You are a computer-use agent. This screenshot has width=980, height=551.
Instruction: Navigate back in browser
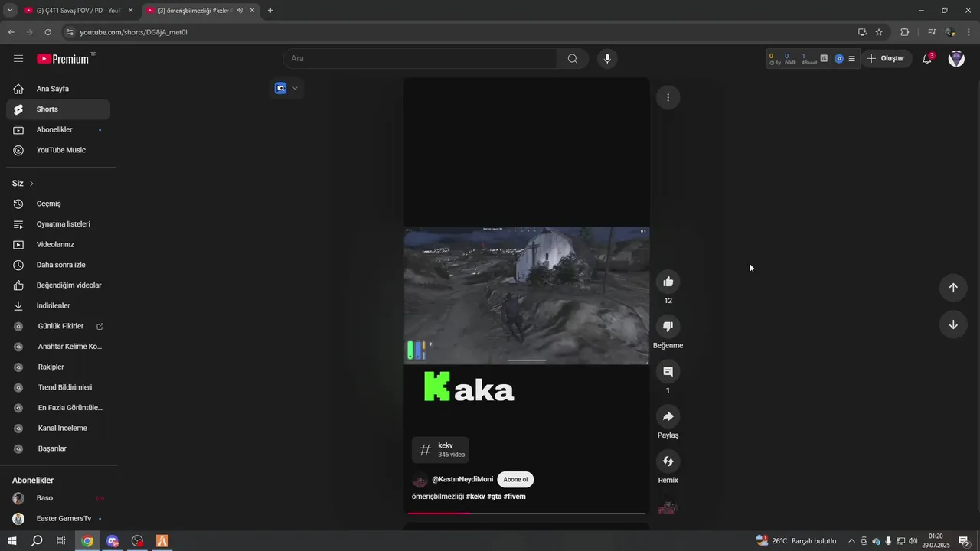[x=11, y=32]
